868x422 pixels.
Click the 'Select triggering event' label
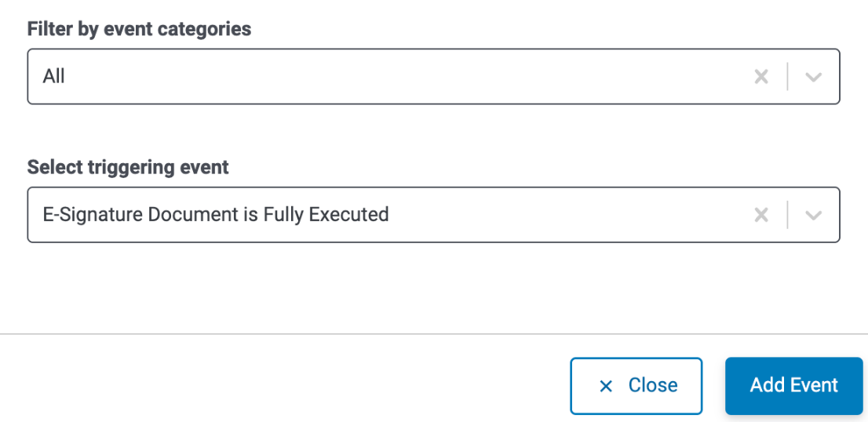pos(128,167)
